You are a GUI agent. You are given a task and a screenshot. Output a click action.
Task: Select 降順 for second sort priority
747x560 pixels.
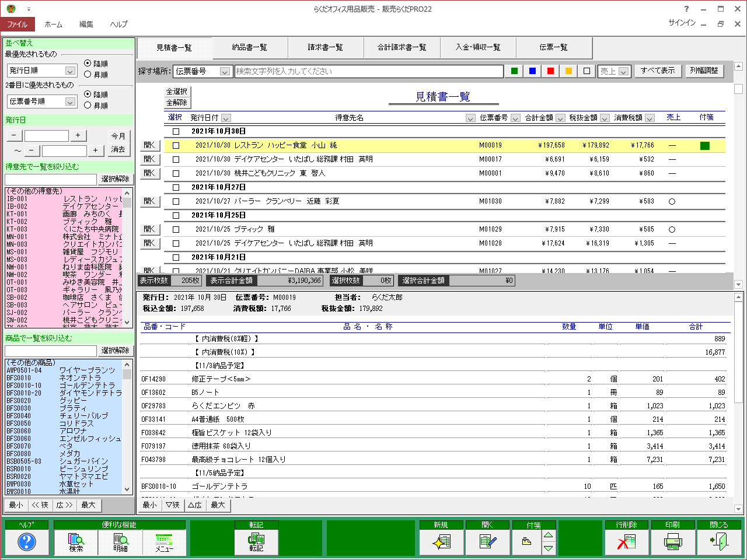point(88,94)
